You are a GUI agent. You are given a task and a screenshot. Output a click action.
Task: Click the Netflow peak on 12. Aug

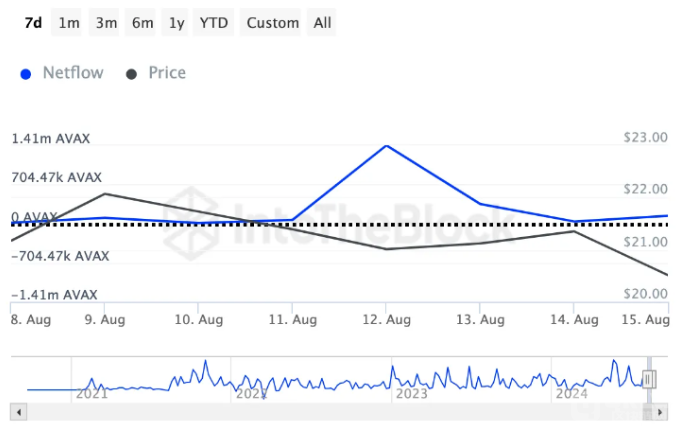[386, 146]
